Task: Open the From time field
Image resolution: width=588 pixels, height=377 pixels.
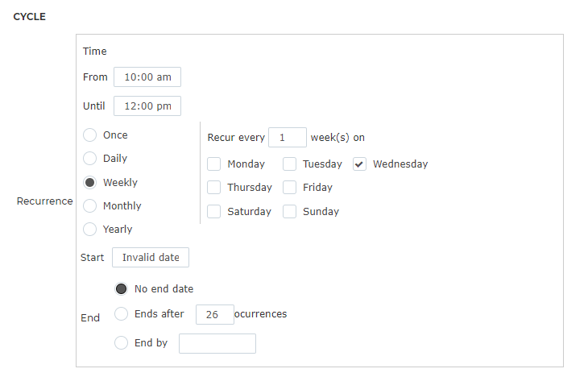Action: [x=147, y=77]
